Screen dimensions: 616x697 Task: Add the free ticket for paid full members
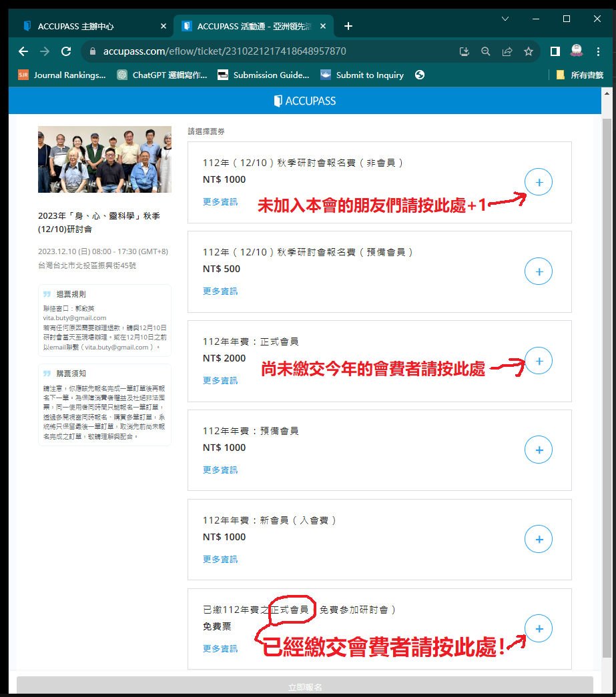(x=539, y=629)
